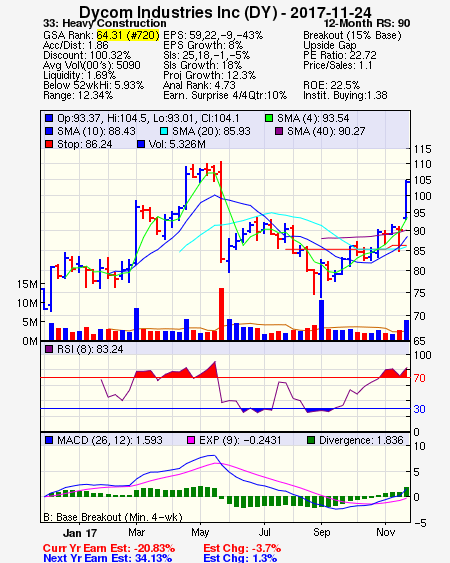
Task: Click the green Divergence legend swatch
Action: (311, 440)
